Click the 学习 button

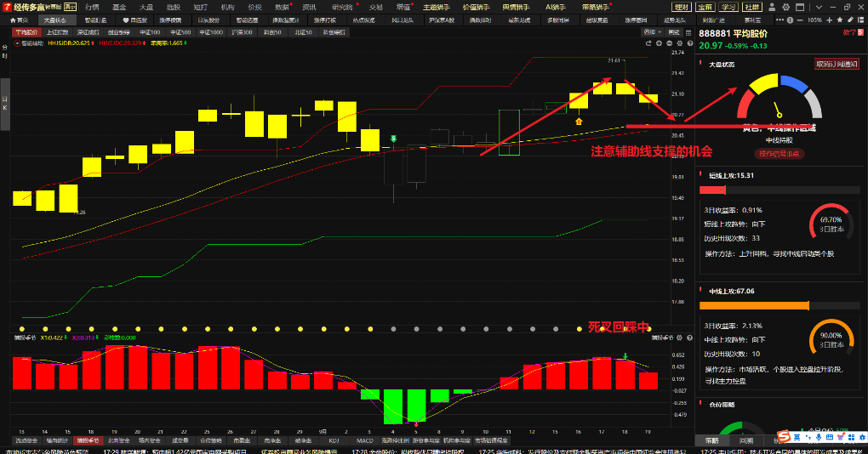(728, 7)
